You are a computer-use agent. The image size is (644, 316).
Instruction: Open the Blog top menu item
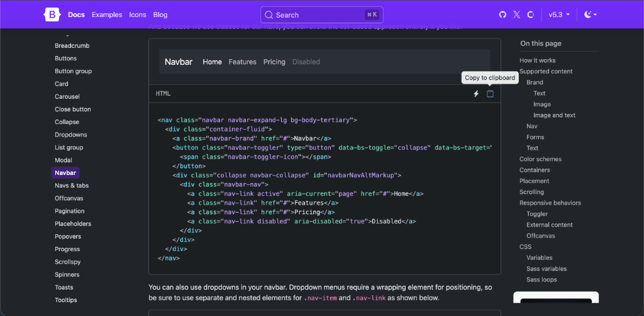click(160, 15)
